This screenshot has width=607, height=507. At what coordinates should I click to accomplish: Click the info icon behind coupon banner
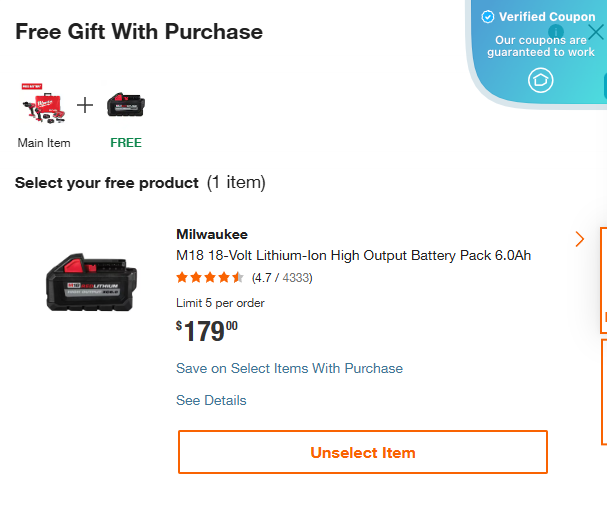pos(556,31)
